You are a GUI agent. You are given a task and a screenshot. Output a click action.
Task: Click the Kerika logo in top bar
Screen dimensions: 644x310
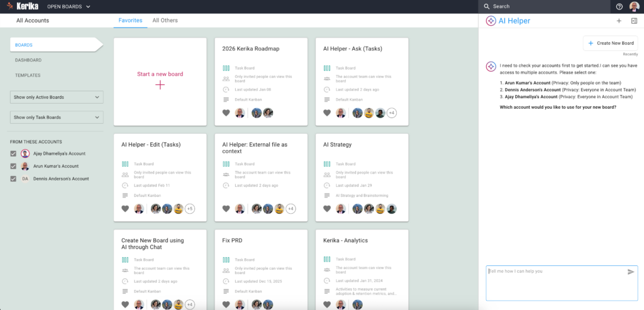pos(23,6)
